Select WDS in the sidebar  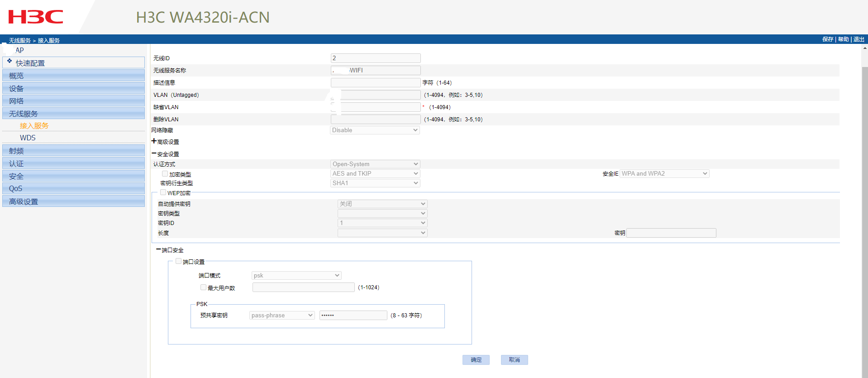(28, 138)
